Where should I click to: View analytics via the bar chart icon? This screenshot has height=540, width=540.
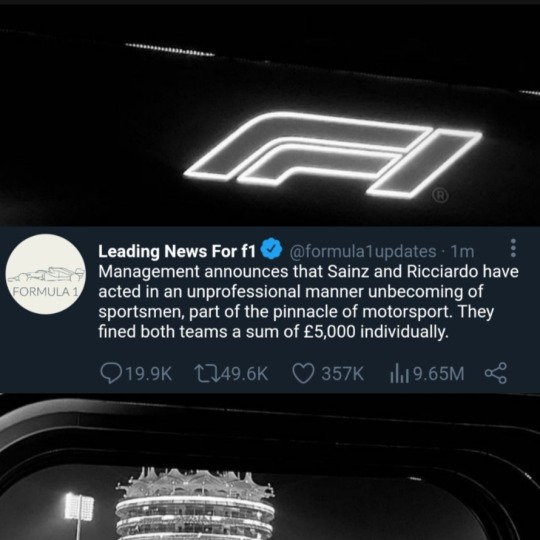(399, 374)
